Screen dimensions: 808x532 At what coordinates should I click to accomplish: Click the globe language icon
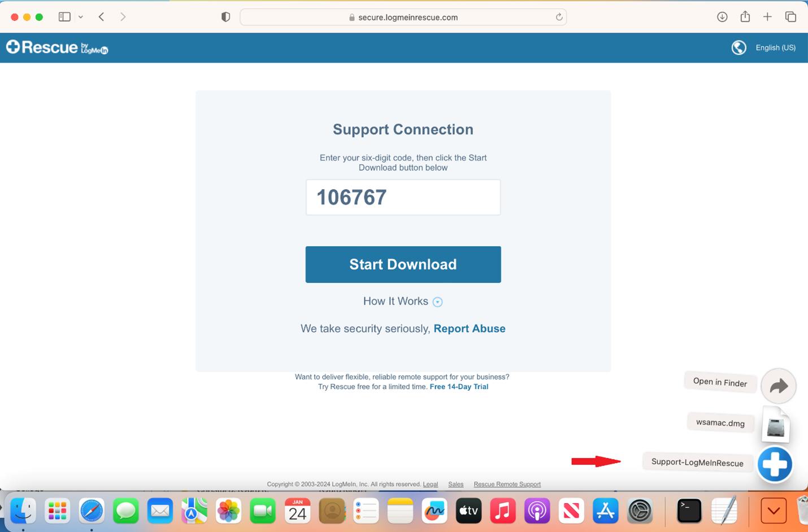(739, 48)
